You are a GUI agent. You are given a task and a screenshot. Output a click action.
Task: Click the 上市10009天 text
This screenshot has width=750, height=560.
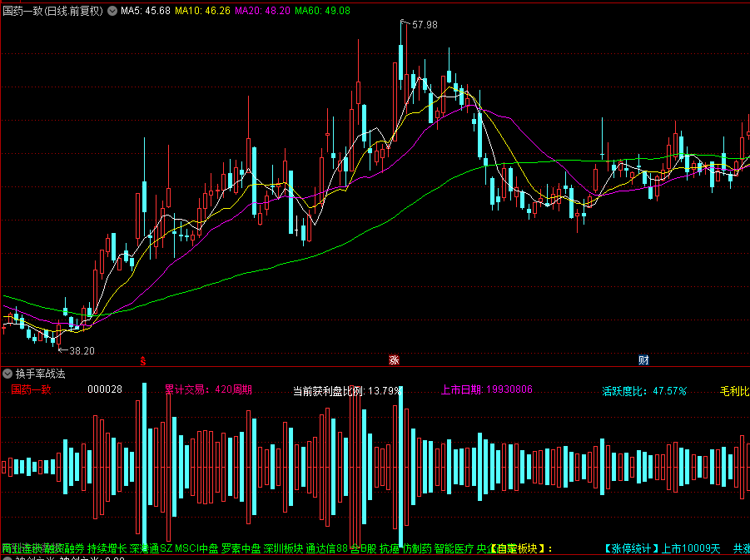[x=691, y=548]
